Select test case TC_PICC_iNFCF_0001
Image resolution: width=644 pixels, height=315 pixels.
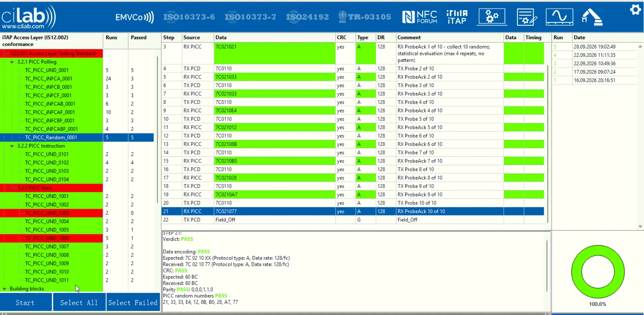pos(48,95)
